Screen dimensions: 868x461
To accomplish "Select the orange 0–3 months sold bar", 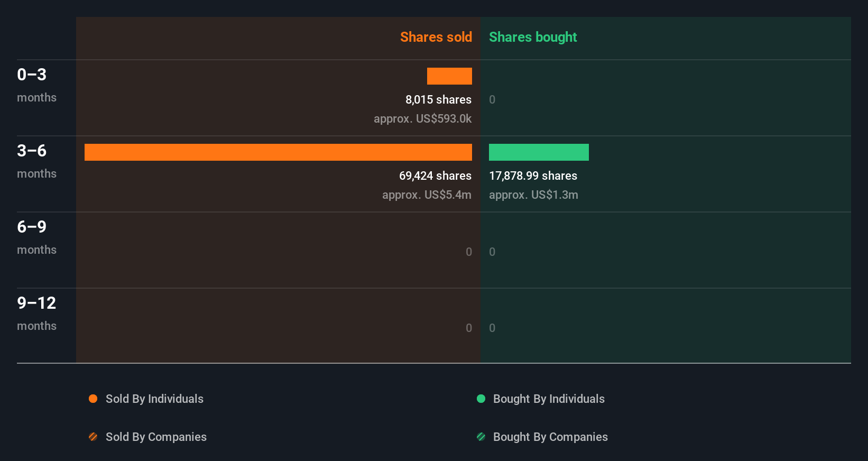I will click(x=449, y=76).
